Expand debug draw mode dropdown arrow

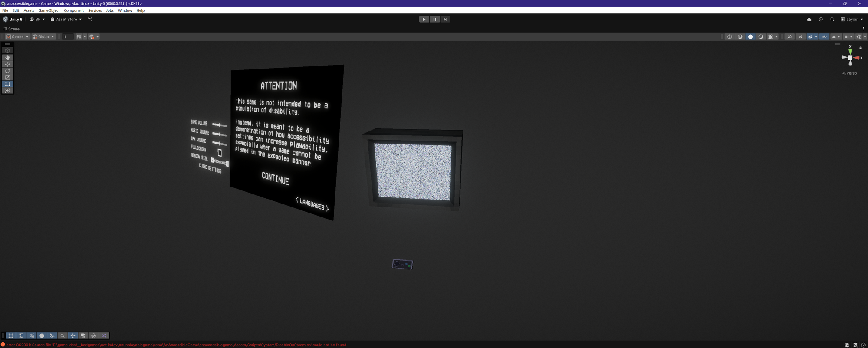[776, 37]
